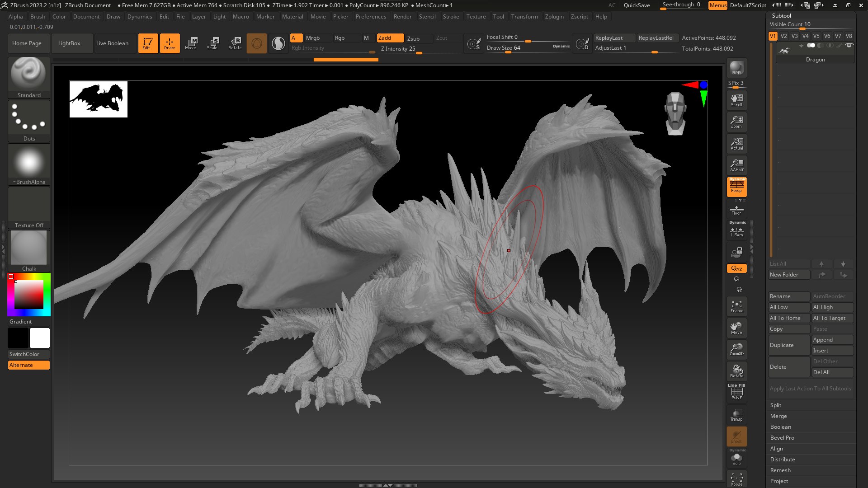Adjust the Z Intensity slider
The width and height of the screenshot is (868, 488).
[x=420, y=49]
